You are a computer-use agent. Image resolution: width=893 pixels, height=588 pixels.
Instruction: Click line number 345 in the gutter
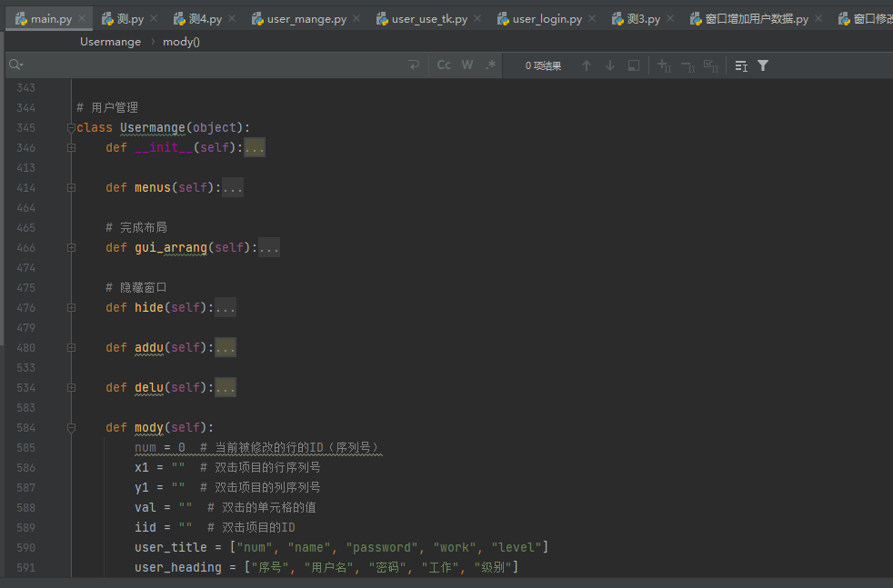[25, 128]
